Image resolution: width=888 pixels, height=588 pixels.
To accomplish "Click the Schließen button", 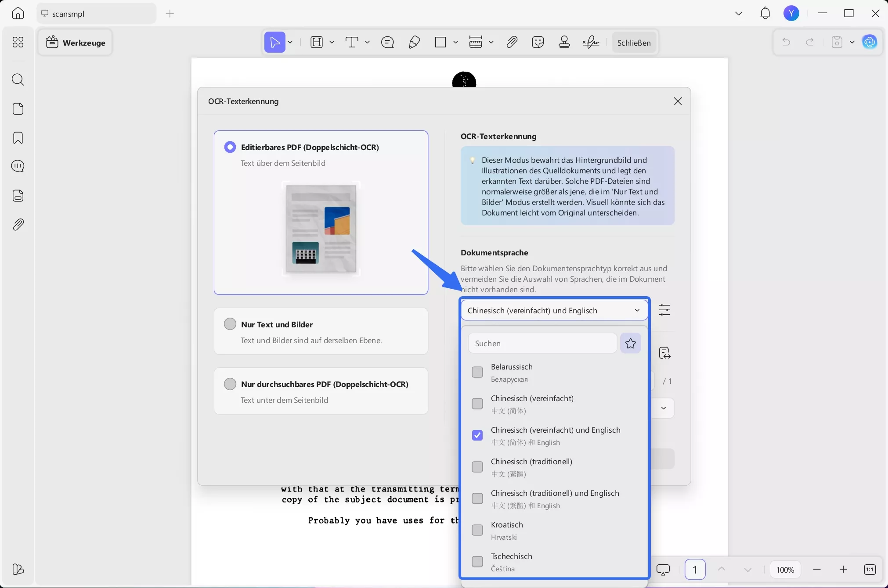I will click(634, 43).
